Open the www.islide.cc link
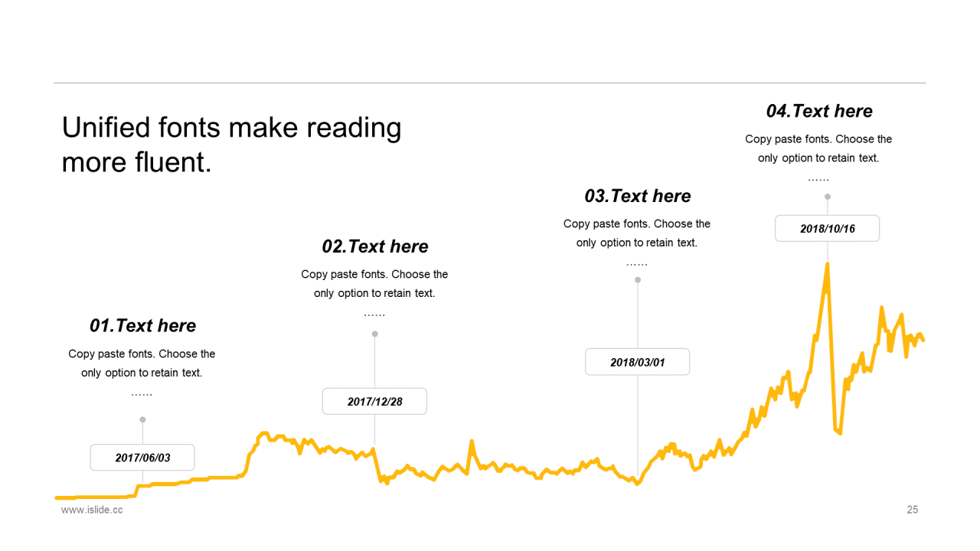The height and width of the screenshot is (551, 980). coord(92,510)
